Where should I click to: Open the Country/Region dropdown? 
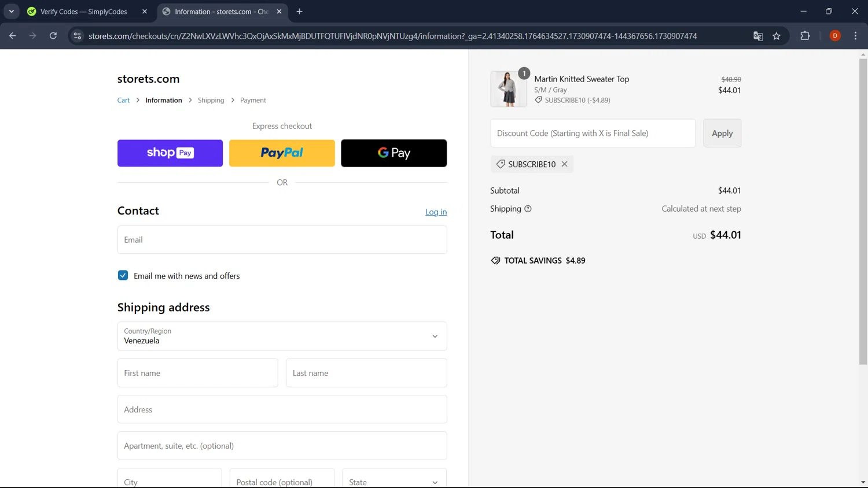[282, 336]
